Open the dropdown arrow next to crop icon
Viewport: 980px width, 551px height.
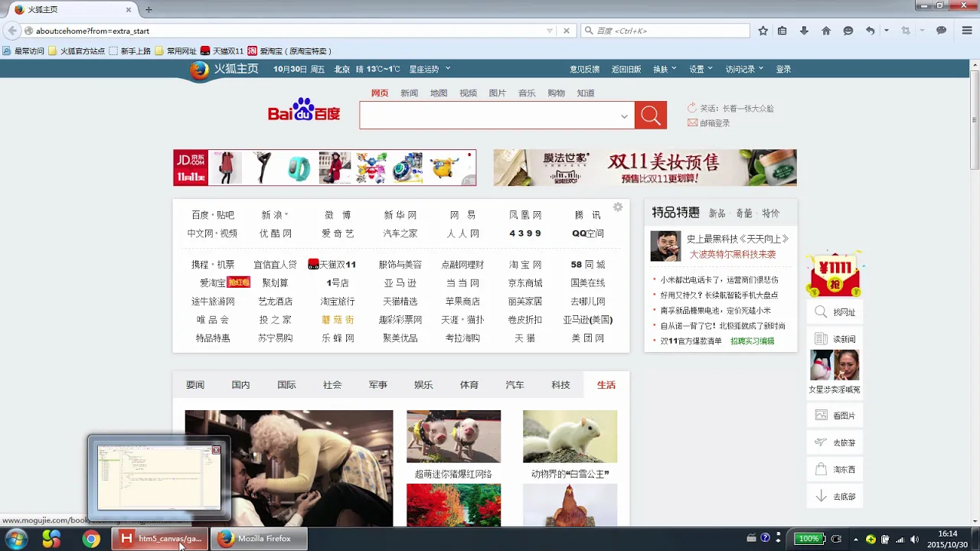(x=922, y=31)
